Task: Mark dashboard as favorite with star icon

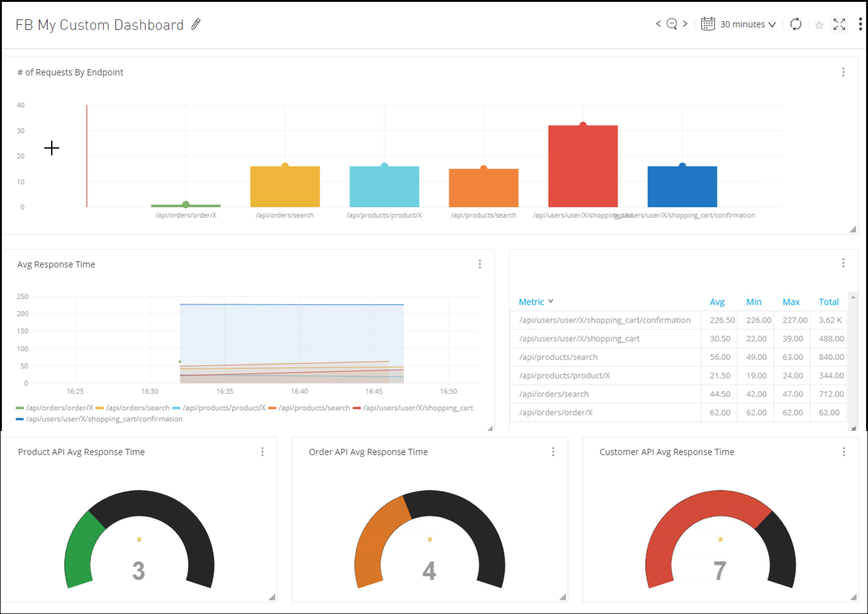Action: click(x=819, y=25)
